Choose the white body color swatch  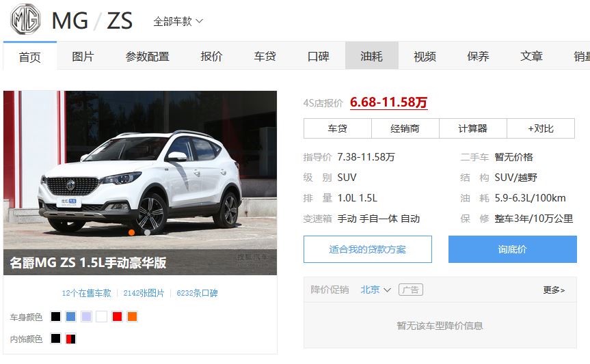(x=102, y=317)
